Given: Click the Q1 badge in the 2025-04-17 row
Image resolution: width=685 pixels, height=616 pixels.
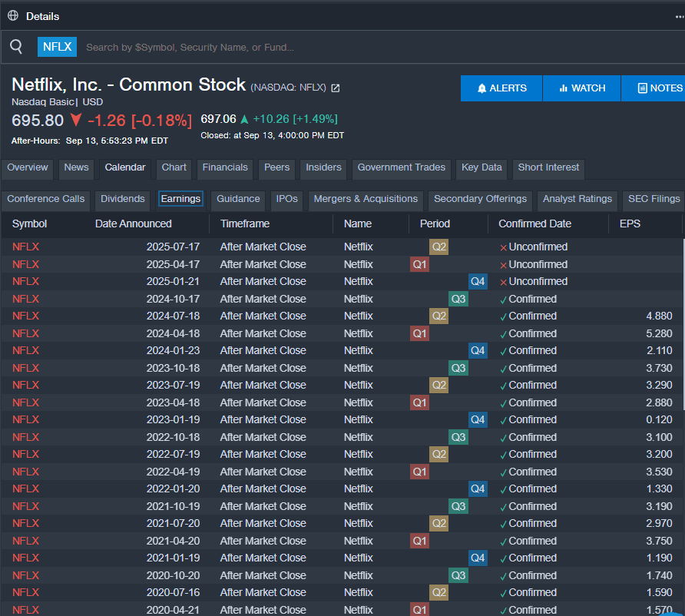Looking at the screenshot, I should (419, 264).
